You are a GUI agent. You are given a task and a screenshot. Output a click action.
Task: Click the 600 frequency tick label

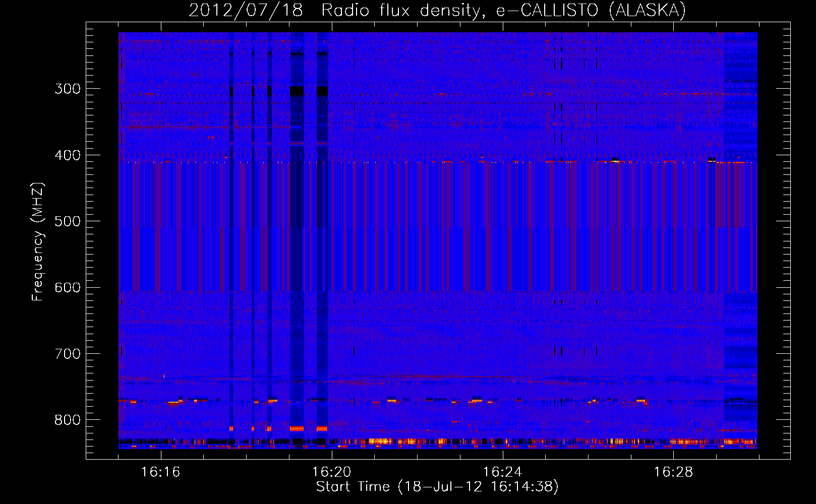[x=68, y=287]
